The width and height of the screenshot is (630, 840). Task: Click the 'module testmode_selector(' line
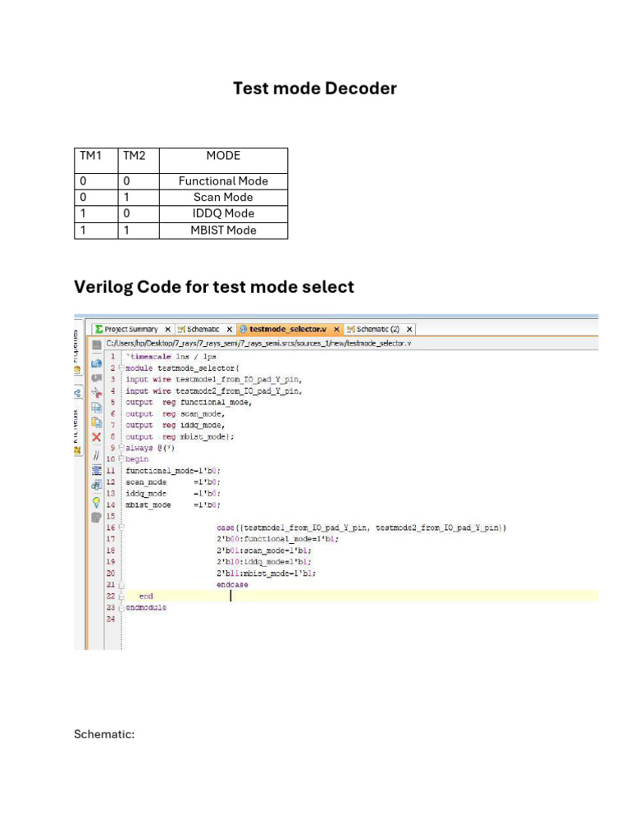(182, 368)
